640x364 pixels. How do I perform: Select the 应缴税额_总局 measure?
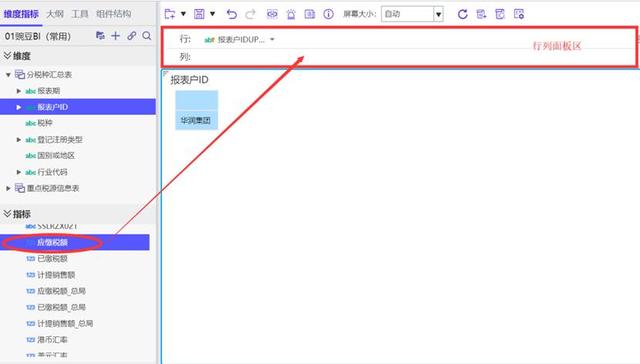[61, 291]
